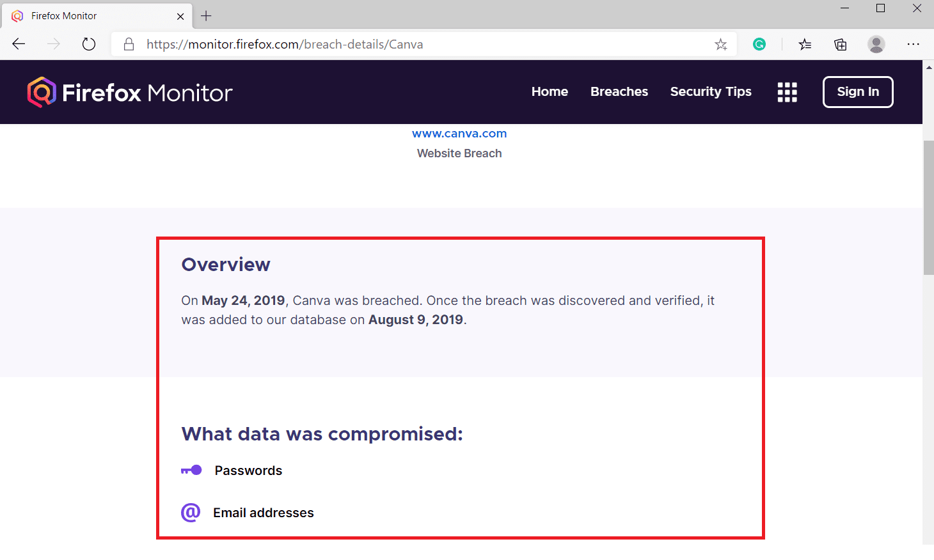Viewport: 934px width, 560px height.
Task: Click the padlock icon in the address bar
Action: (129, 44)
